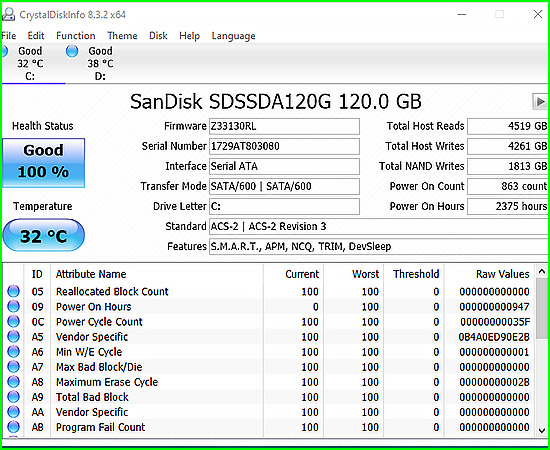
Task: Click the Attribute Name column header
Action: point(157,274)
